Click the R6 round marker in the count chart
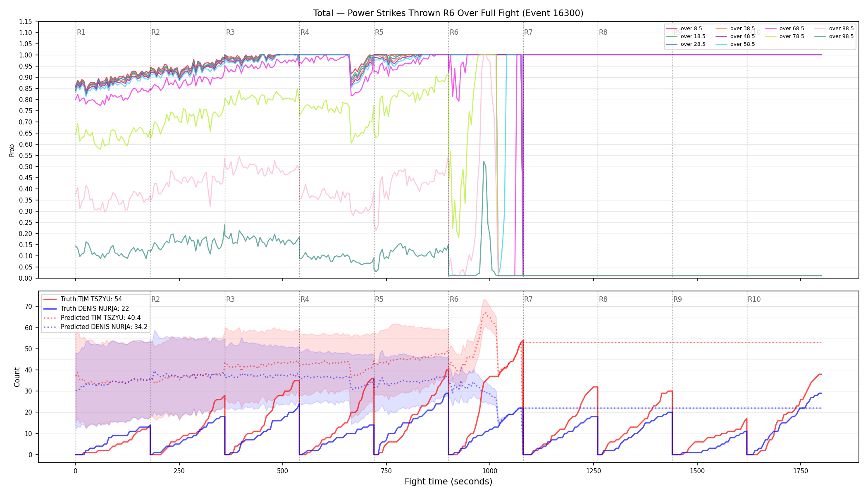The height and width of the screenshot is (496, 868). click(x=454, y=299)
